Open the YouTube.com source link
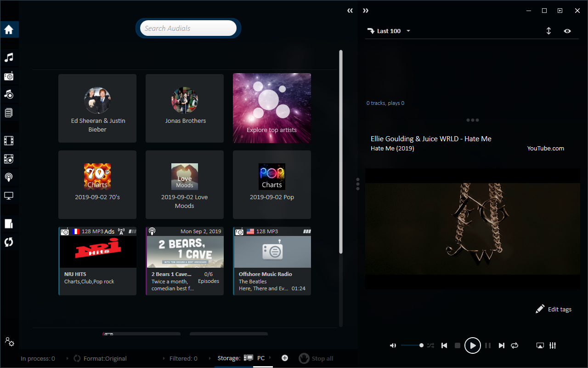Image resolution: width=588 pixels, height=368 pixels. (x=546, y=148)
